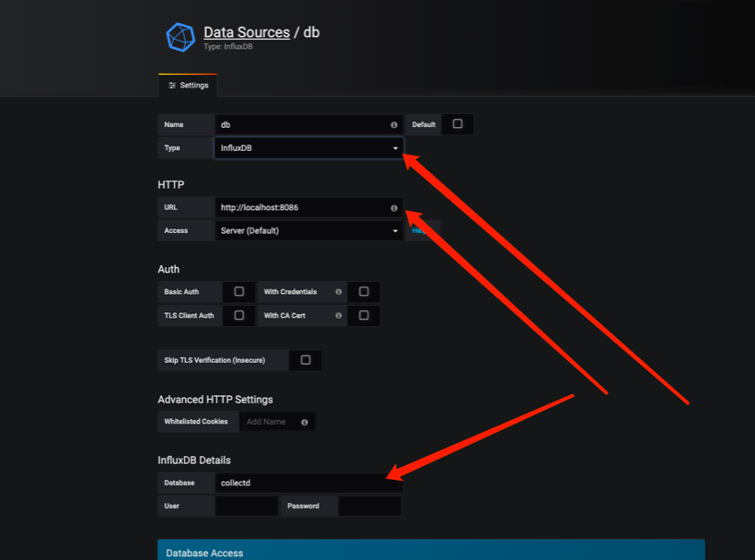
Task: Click the sliders icon on Settings tab
Action: (x=172, y=86)
